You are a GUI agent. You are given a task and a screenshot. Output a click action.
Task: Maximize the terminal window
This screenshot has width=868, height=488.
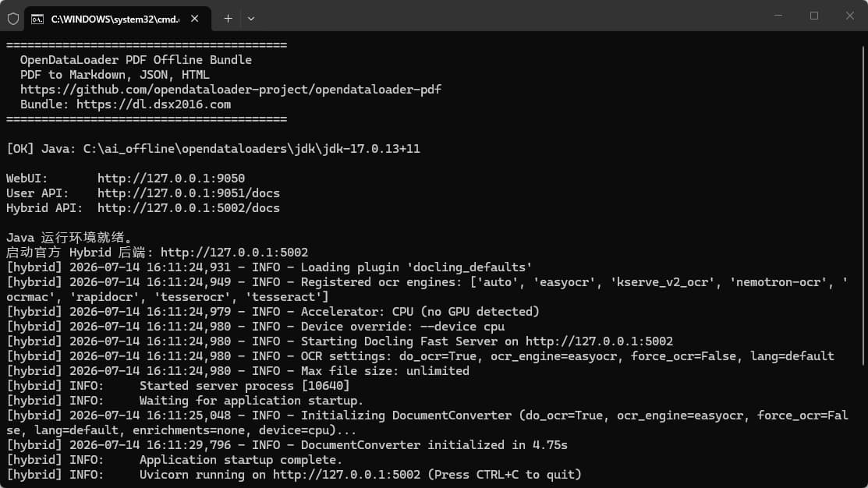[x=813, y=16]
